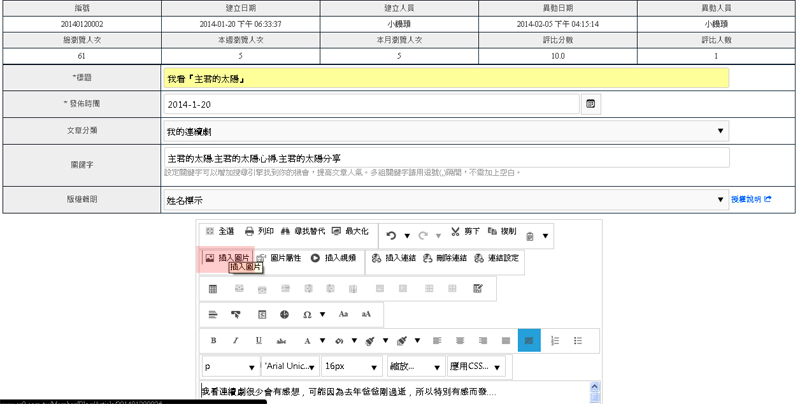Click the editor scrollbar up arrow
800x404 pixels.
(594, 386)
